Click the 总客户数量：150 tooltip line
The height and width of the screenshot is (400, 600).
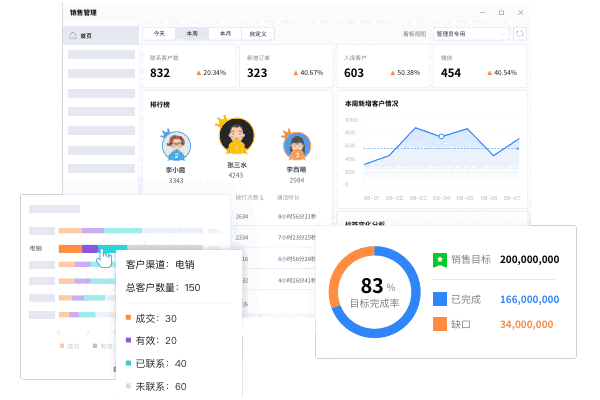click(x=163, y=287)
